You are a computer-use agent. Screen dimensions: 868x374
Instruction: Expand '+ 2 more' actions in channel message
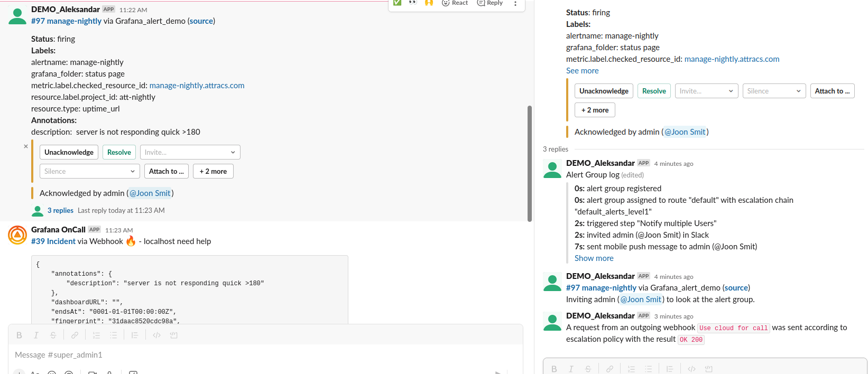(213, 171)
